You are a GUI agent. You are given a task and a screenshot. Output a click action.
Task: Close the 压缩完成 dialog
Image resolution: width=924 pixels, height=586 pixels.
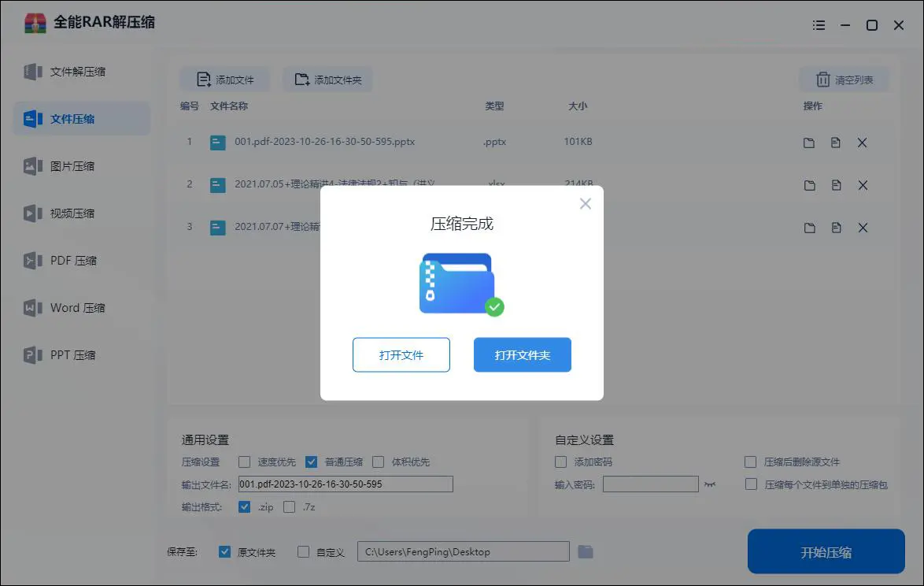tap(585, 204)
